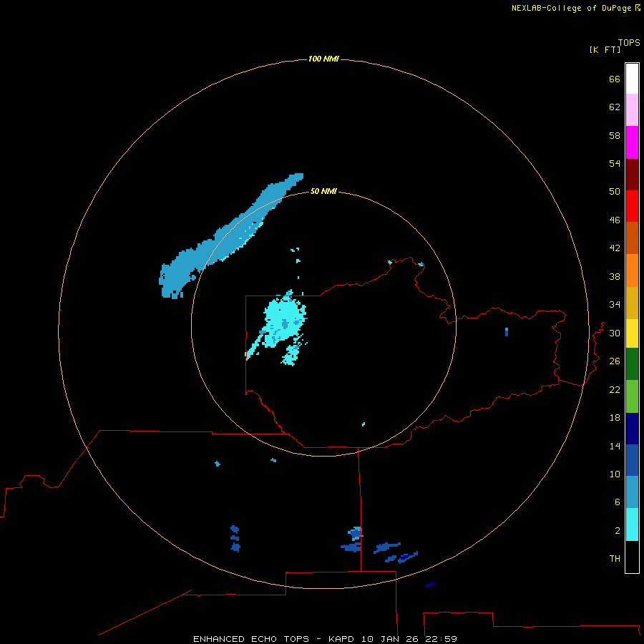Click the "50 NMI" range ring label

tap(323, 191)
